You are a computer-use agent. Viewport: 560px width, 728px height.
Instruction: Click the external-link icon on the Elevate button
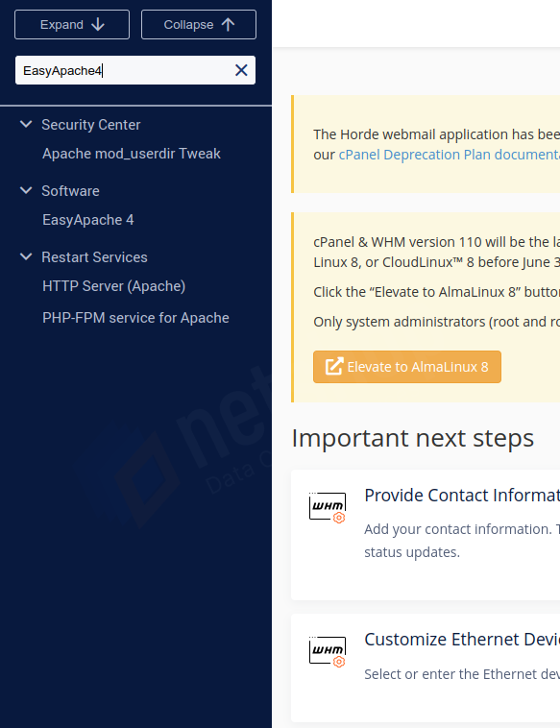point(334,366)
